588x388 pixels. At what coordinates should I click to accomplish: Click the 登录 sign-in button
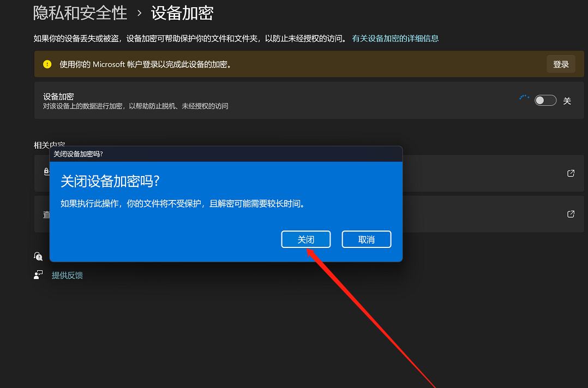tap(561, 64)
